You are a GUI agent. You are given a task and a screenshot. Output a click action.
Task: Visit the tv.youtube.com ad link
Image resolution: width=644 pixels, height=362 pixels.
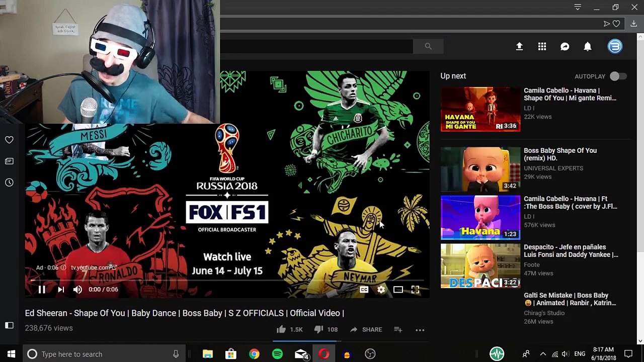coord(94,267)
